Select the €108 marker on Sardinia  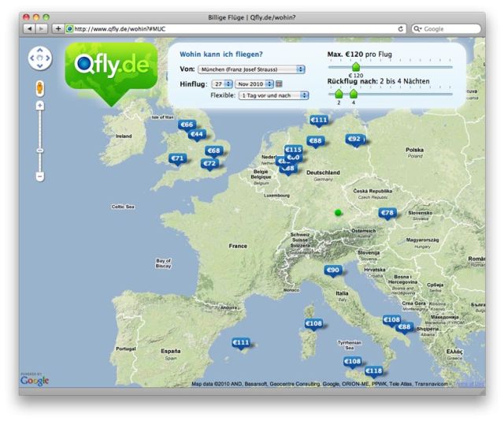tap(313, 324)
